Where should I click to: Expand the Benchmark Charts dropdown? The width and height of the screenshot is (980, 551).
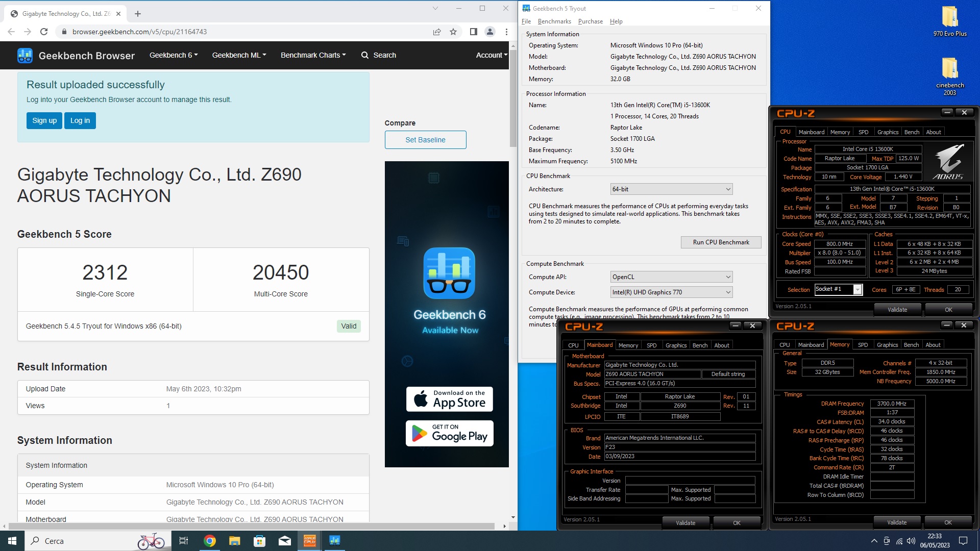pos(313,55)
